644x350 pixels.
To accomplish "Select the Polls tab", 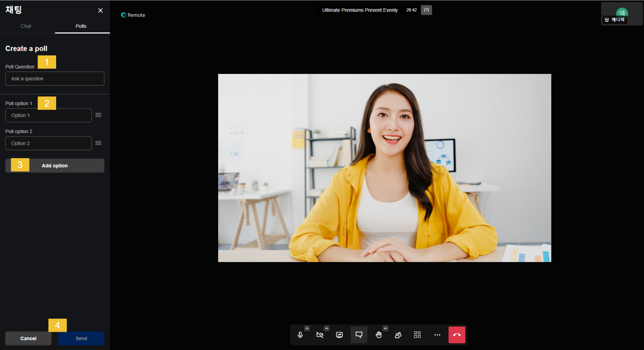I will [81, 26].
